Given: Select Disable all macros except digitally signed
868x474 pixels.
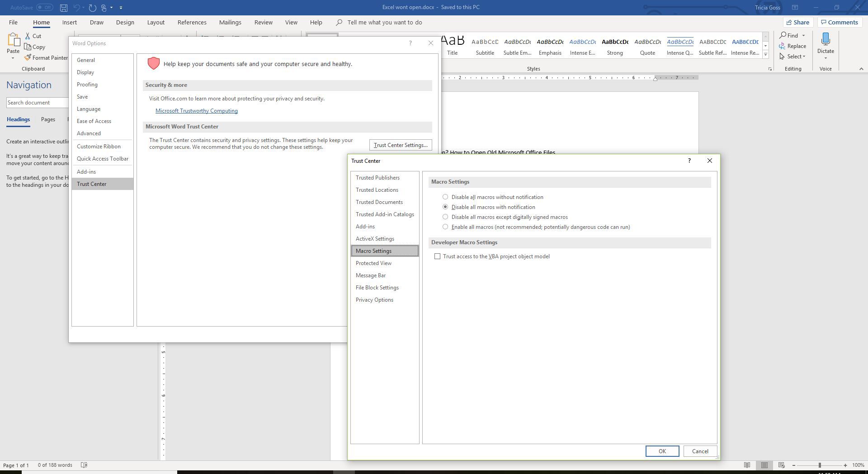Looking at the screenshot, I should [445, 217].
